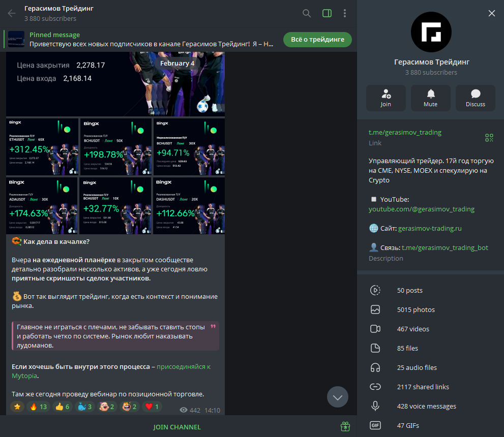Show the channel QR code
The image size is (504, 437).
coord(489,138)
